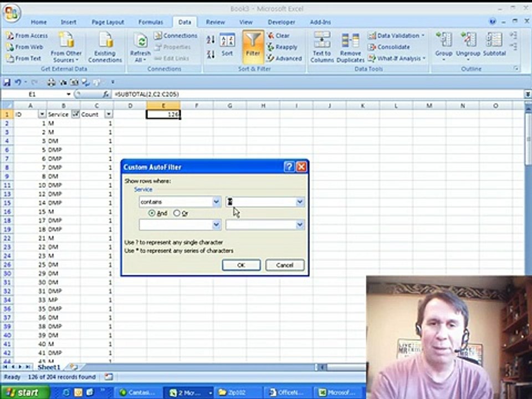Expand the Name Box dropdown
The width and height of the screenshot is (532, 399).
[x=69, y=94]
